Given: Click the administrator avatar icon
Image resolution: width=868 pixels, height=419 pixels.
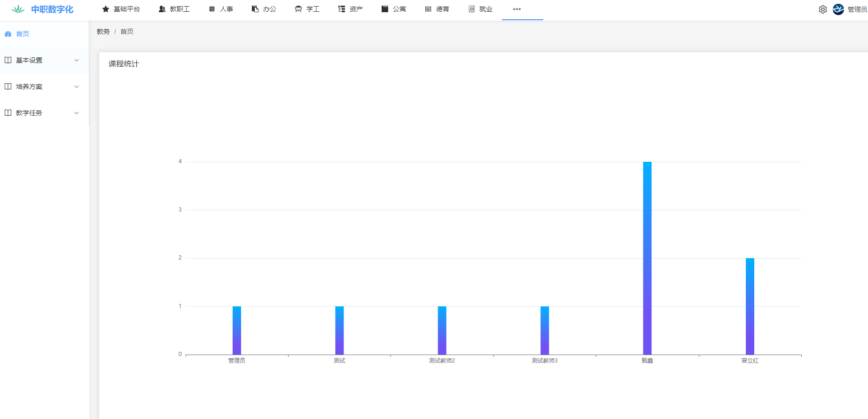Looking at the screenshot, I should point(838,9).
